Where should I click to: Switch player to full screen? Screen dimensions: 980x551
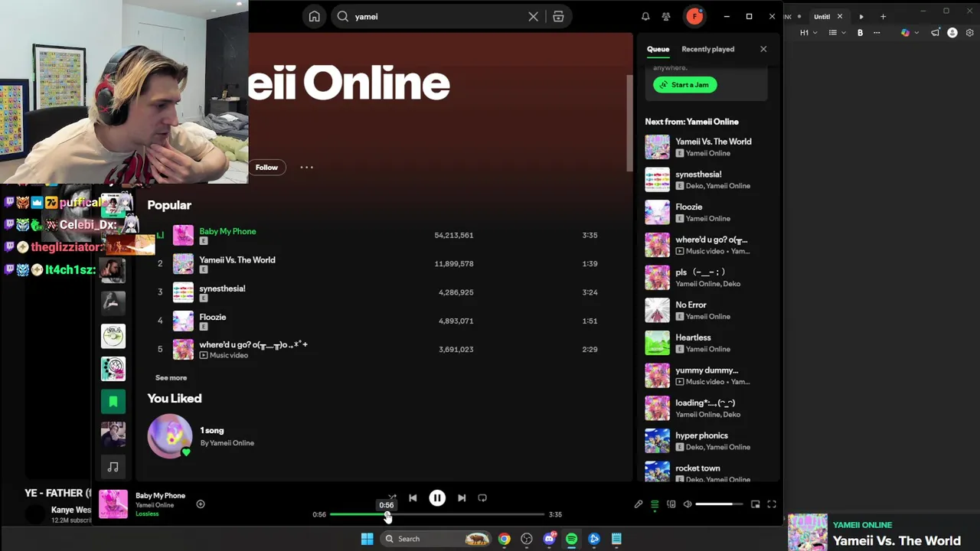[772, 504]
